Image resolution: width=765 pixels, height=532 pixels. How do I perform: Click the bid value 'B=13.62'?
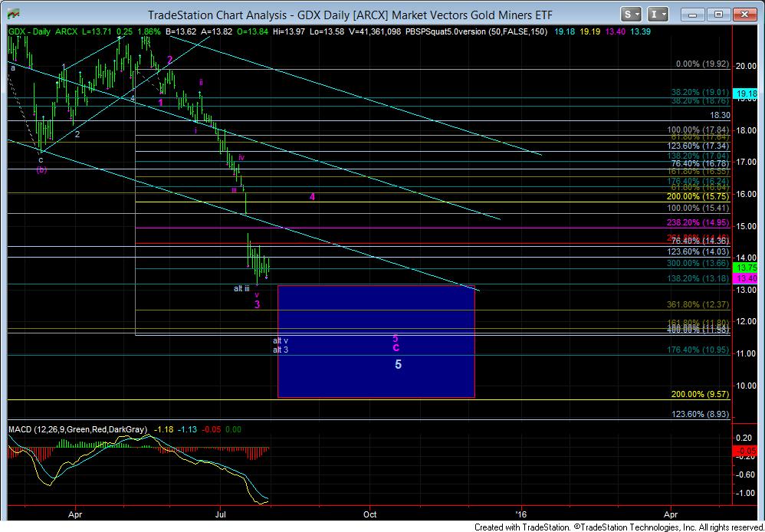[x=179, y=31]
